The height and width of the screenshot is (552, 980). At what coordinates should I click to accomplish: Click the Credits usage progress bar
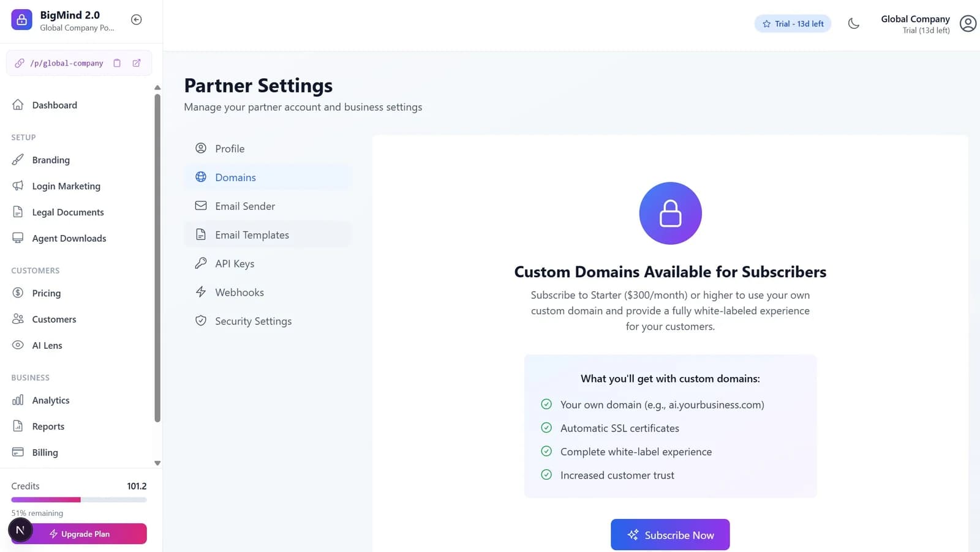(x=78, y=499)
